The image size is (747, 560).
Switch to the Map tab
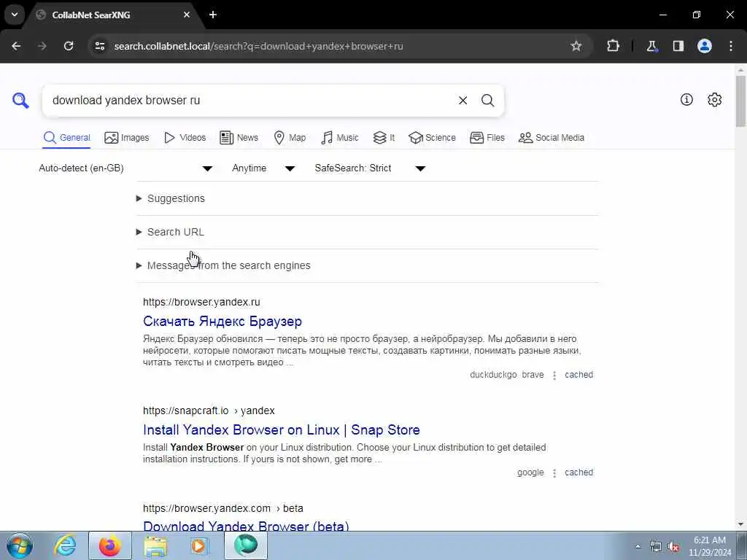pyautogui.click(x=290, y=138)
